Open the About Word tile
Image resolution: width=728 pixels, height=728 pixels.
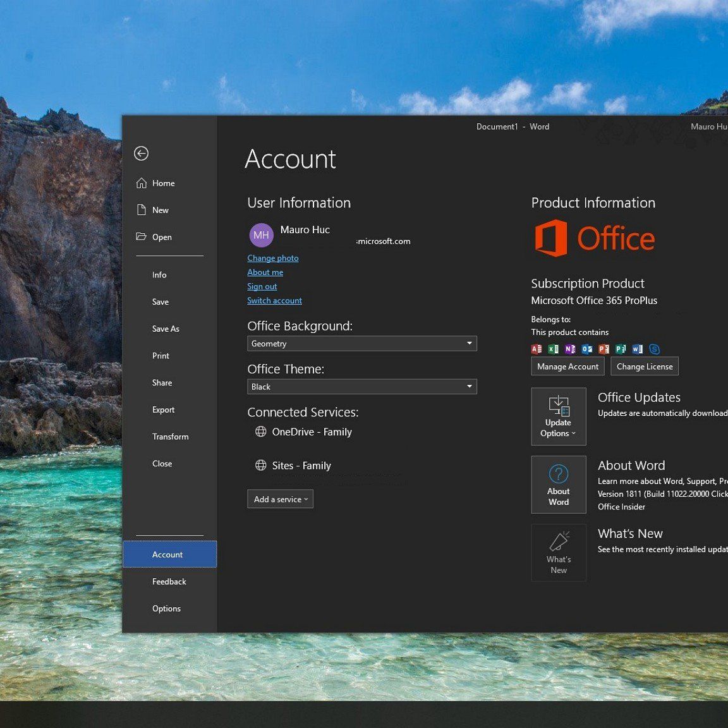(x=559, y=485)
